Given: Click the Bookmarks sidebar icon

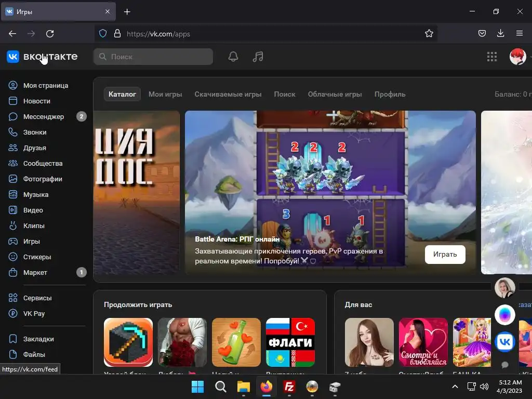Looking at the screenshot, I should pyautogui.click(x=13, y=339).
